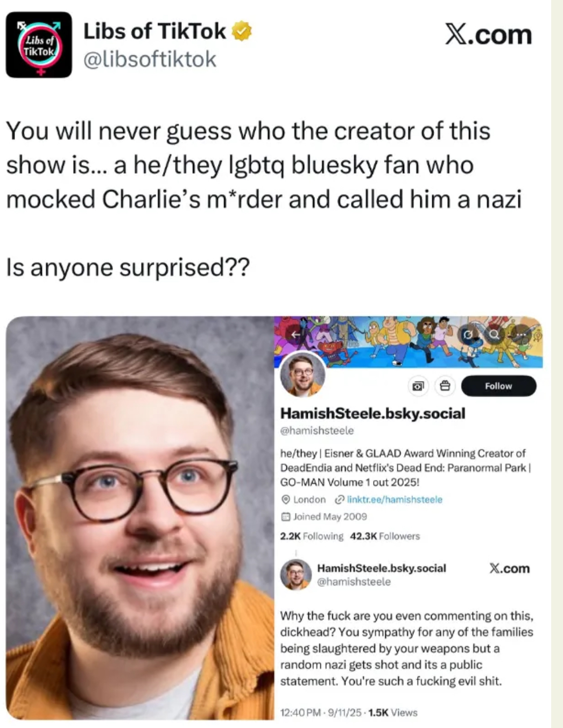Follow the HamishSteele.bsky.social account
The width and height of the screenshot is (563, 728).
pos(498,386)
